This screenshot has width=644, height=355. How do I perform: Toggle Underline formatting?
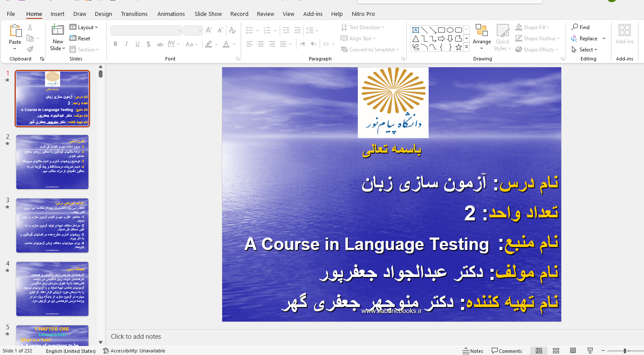tap(137, 44)
